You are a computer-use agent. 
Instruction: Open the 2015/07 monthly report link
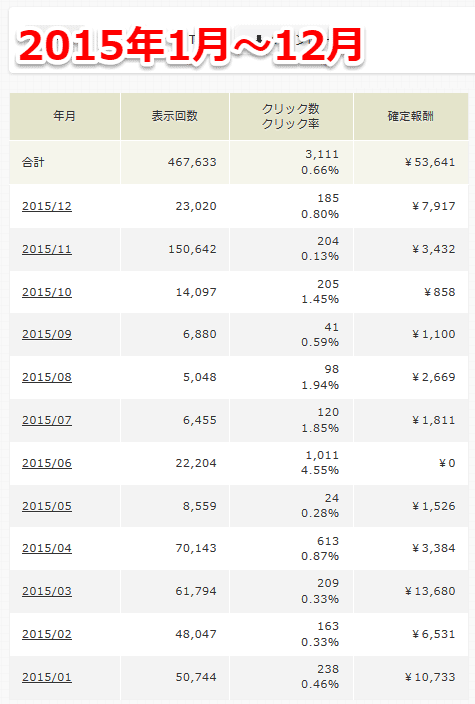(47, 420)
